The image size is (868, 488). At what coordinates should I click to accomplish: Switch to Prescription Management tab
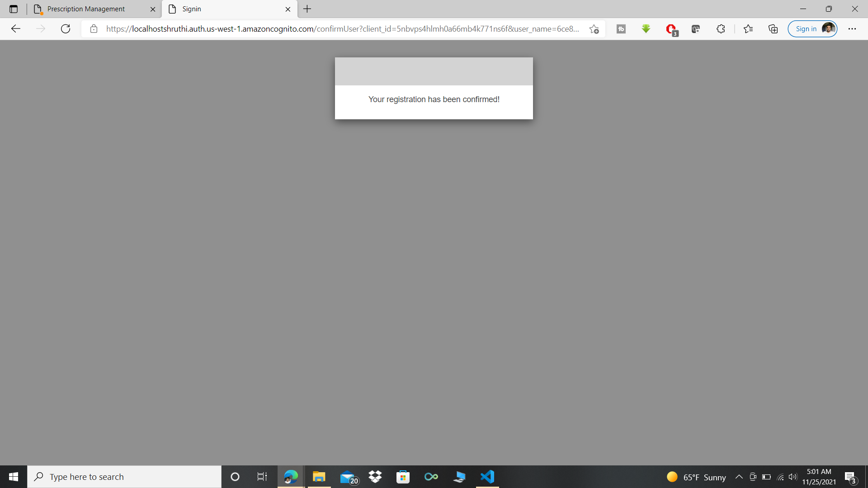point(86,9)
